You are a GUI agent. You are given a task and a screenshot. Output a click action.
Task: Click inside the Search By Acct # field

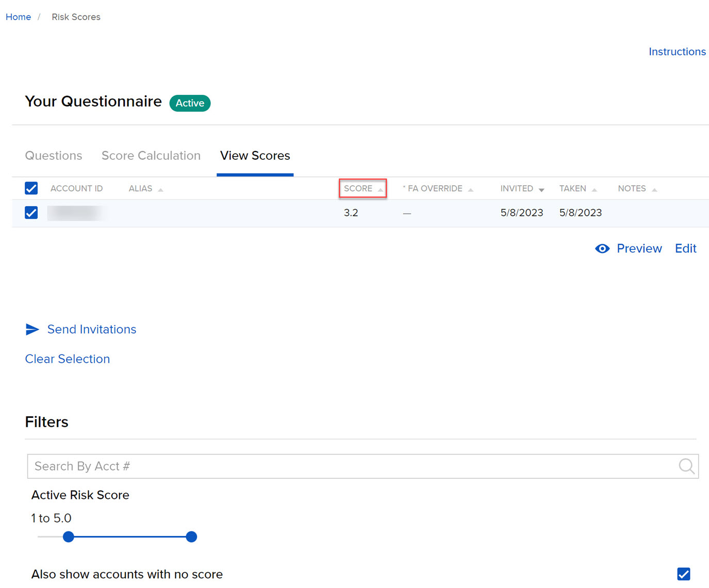coord(206,466)
